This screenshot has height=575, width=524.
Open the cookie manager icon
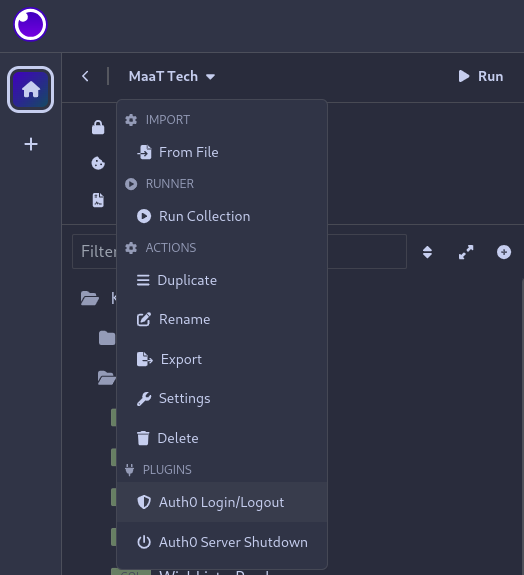tap(98, 163)
